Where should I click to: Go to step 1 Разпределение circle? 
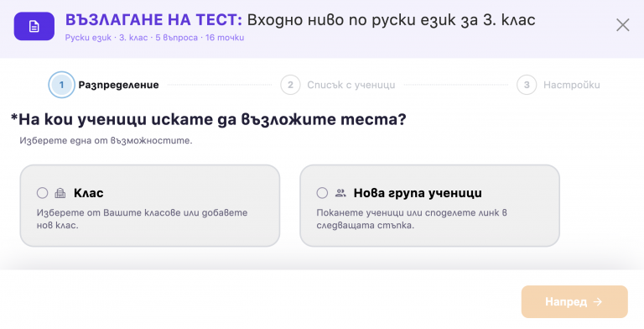tap(61, 85)
